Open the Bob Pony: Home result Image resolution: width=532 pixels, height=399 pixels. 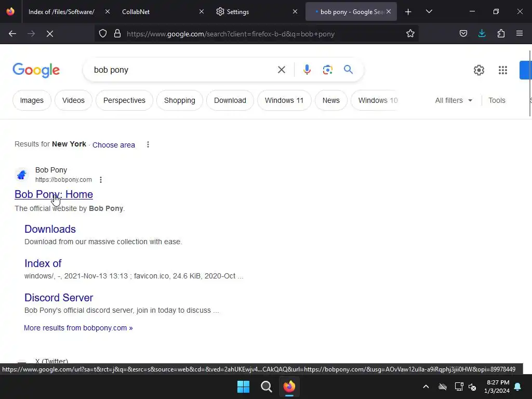click(x=54, y=194)
